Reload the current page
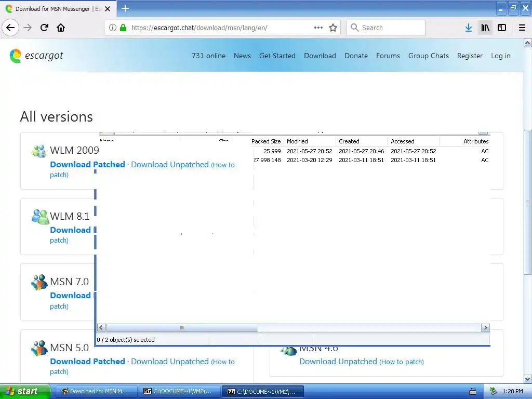This screenshot has width=532, height=399. (x=45, y=28)
